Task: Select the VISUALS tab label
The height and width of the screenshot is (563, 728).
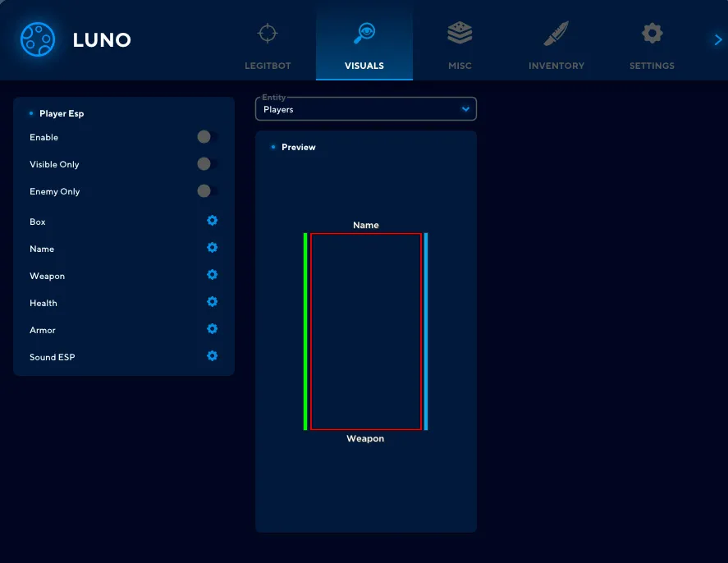Action: pyautogui.click(x=364, y=66)
